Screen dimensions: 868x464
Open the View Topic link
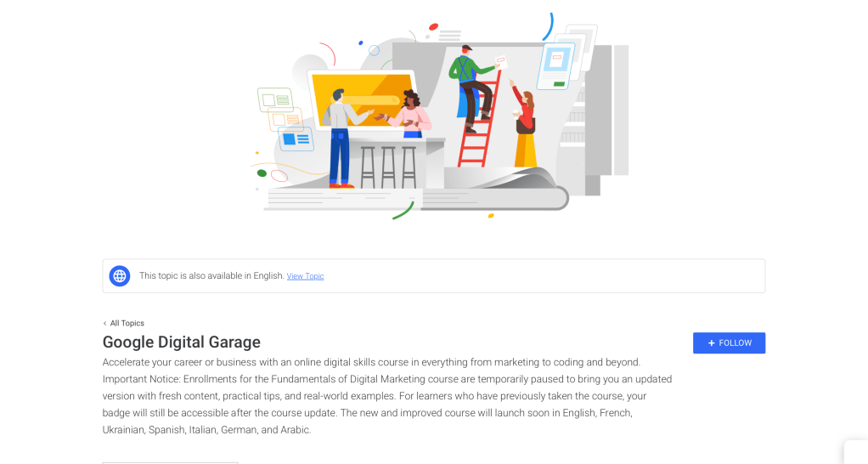point(305,276)
